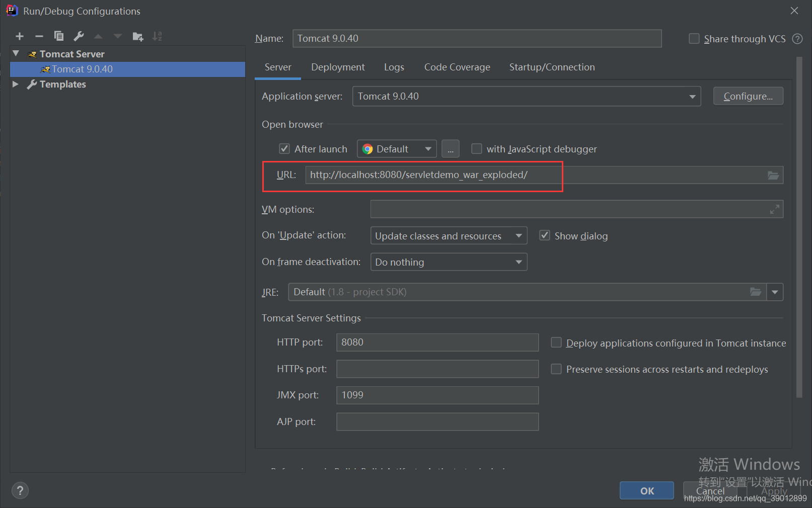Click the browser ellipsis button
Image resolution: width=812 pixels, height=508 pixels.
[x=451, y=149]
